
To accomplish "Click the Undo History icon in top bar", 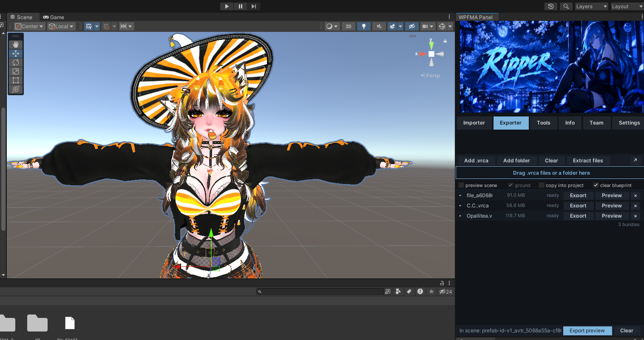I will click(551, 6).
